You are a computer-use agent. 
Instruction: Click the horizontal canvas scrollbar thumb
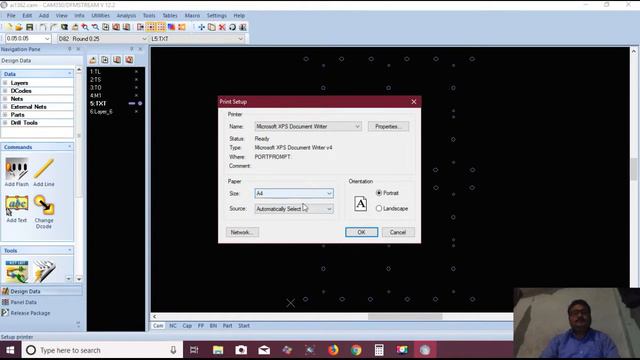(405, 316)
